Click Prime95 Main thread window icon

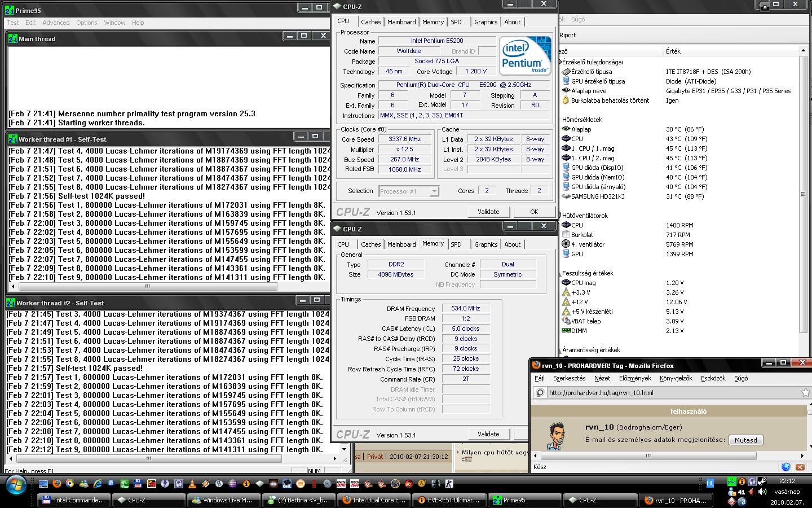point(13,39)
